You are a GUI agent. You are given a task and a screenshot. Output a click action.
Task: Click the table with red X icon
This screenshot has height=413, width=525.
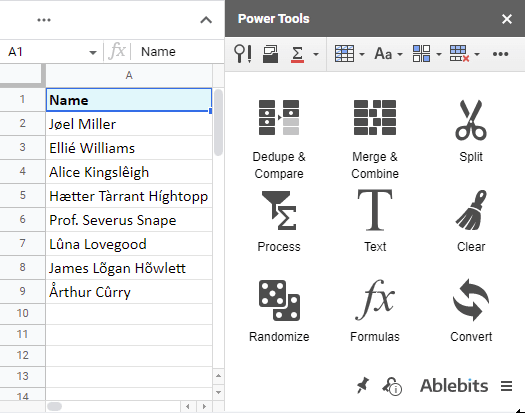[x=459, y=54]
